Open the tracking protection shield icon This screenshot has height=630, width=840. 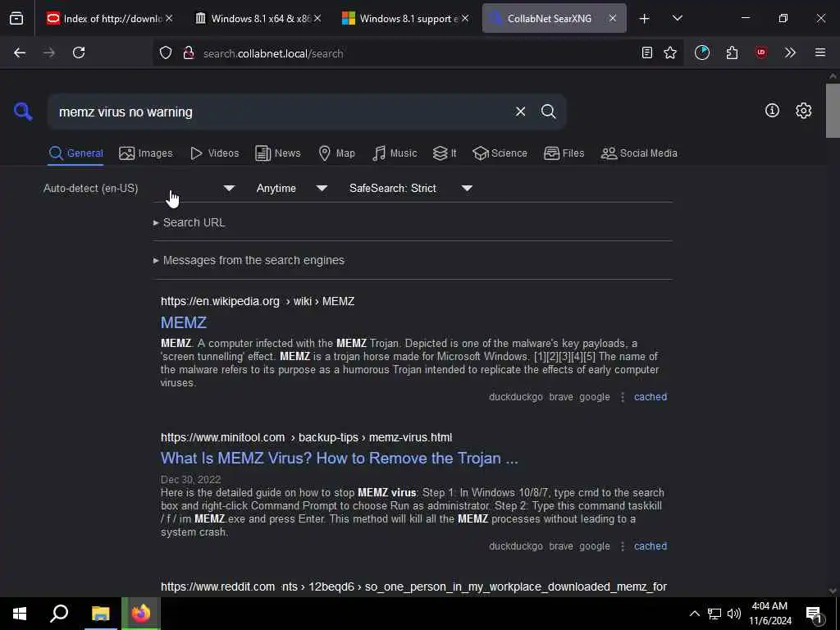(x=166, y=52)
